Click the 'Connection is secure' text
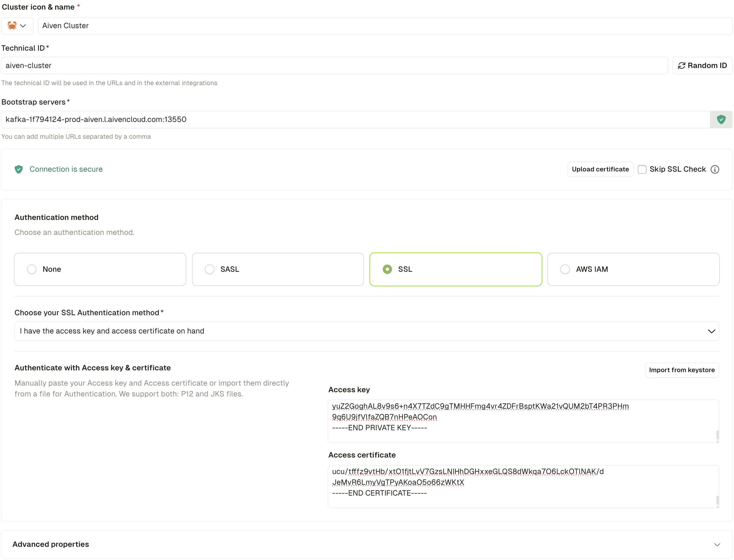This screenshot has height=560, width=734. click(x=66, y=169)
